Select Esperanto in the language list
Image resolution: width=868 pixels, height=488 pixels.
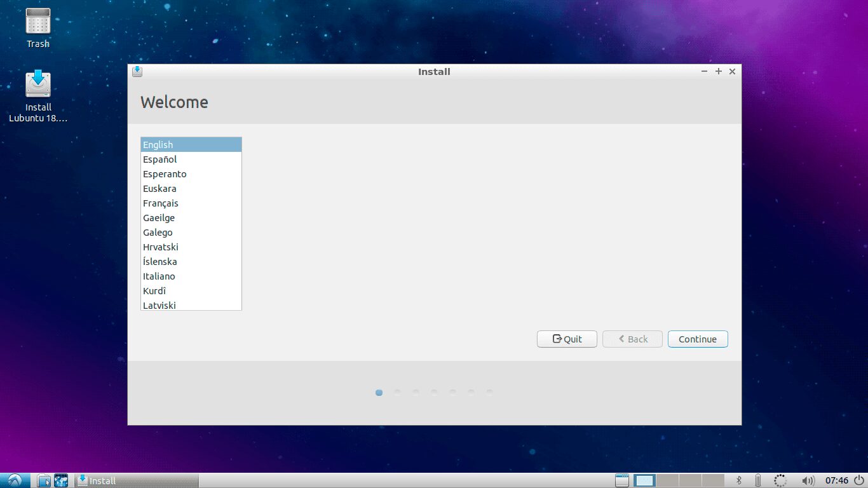point(165,173)
